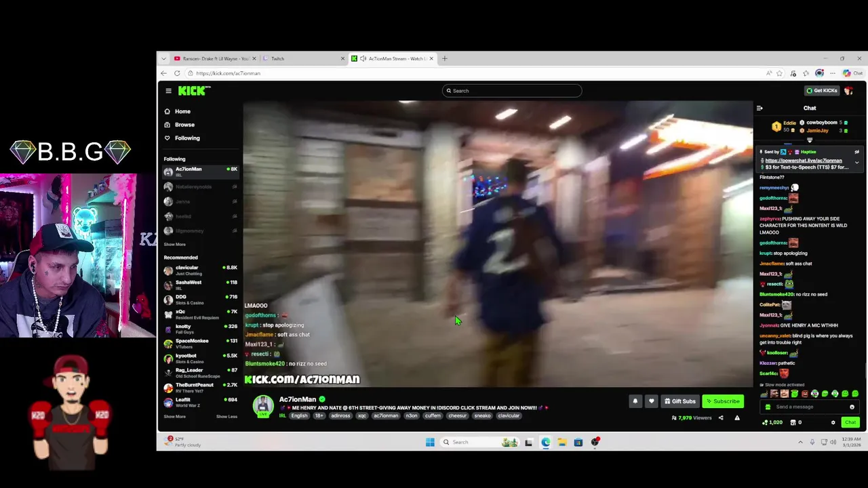
Task: Select the cheesur tag
Action: coord(457,415)
